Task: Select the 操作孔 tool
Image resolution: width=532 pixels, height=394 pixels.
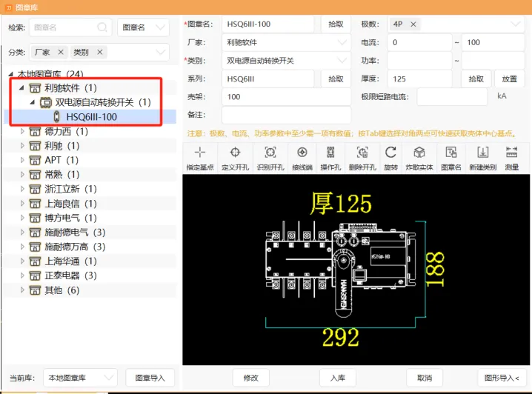Action: (x=330, y=158)
